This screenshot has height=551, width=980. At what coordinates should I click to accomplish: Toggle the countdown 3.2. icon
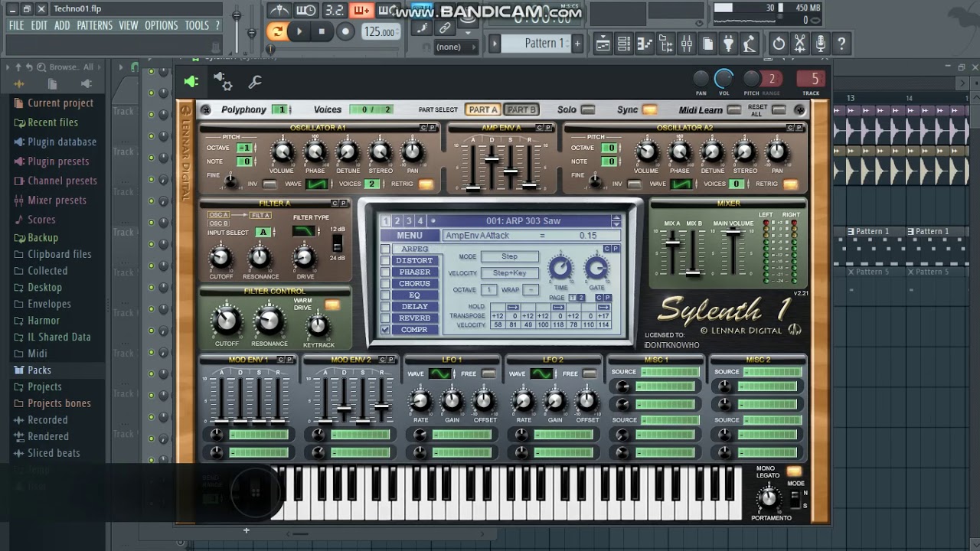(334, 10)
